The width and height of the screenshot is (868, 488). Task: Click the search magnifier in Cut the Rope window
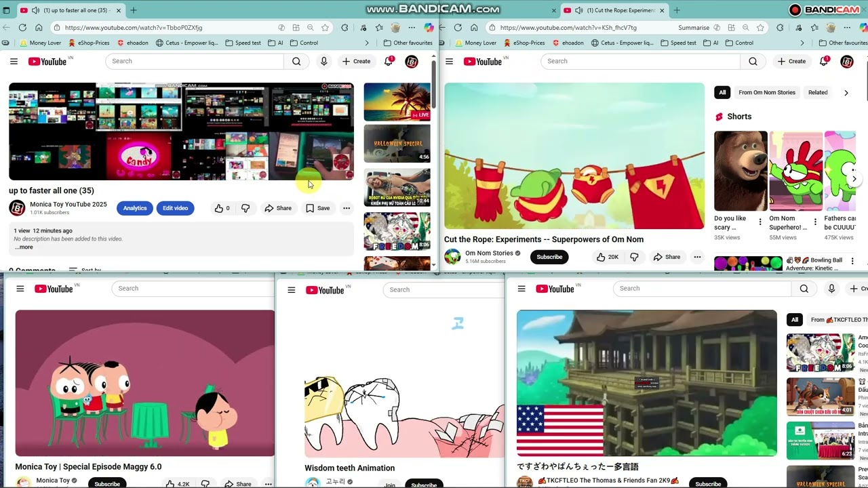(x=753, y=61)
